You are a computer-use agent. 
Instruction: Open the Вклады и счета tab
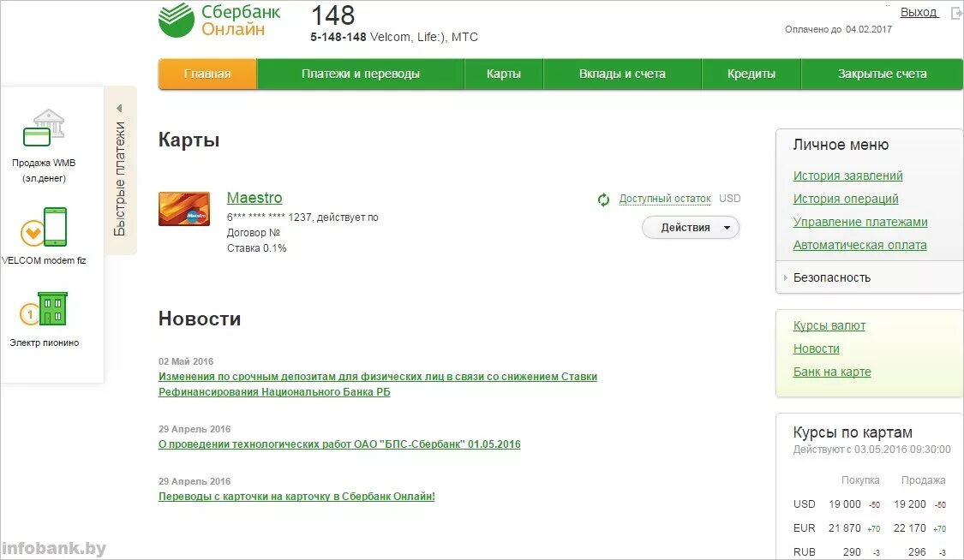tap(622, 74)
